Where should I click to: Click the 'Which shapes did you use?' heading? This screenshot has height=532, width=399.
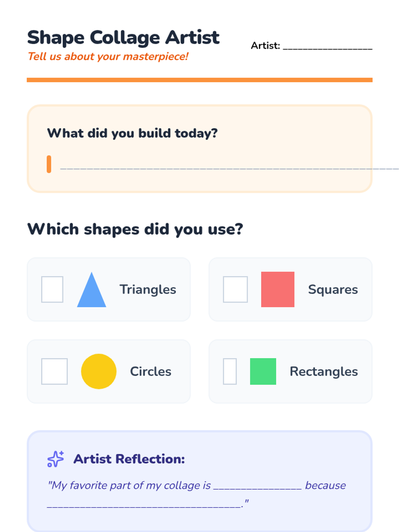[x=135, y=229]
